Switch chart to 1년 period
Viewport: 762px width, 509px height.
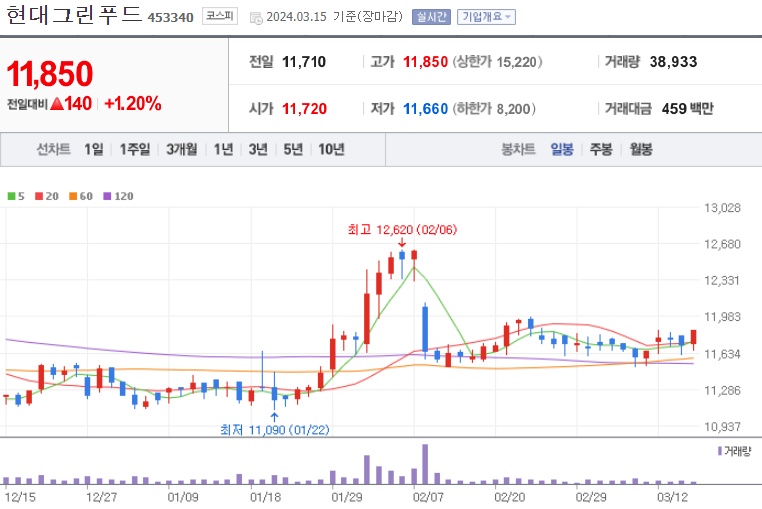[x=224, y=149]
